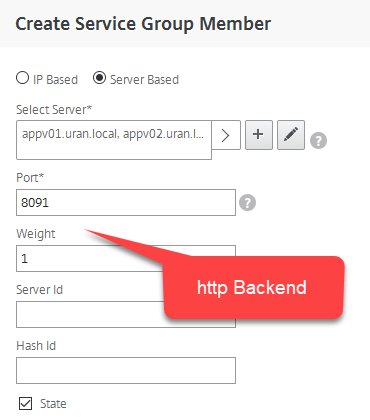Click the Server Id label text

point(39,290)
